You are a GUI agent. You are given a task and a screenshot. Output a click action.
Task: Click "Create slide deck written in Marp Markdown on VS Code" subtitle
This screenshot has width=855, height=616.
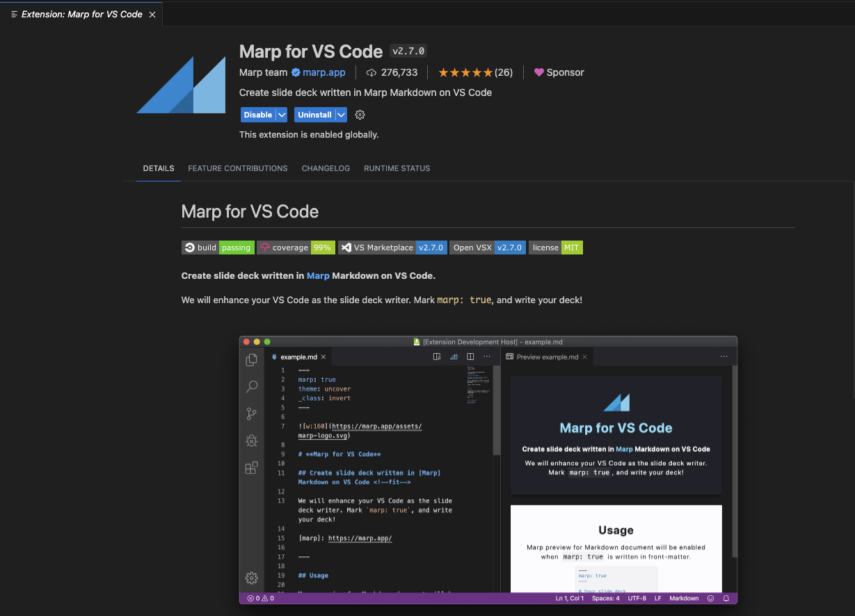point(365,92)
